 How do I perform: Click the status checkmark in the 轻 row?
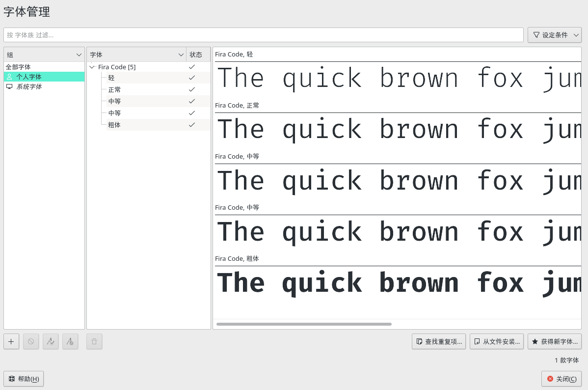coord(192,78)
